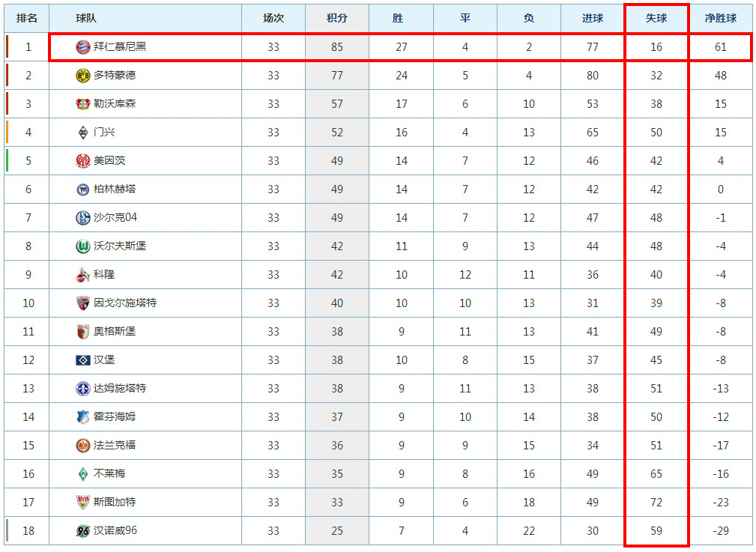Click 科隆's points cell showing 42

pos(337,275)
